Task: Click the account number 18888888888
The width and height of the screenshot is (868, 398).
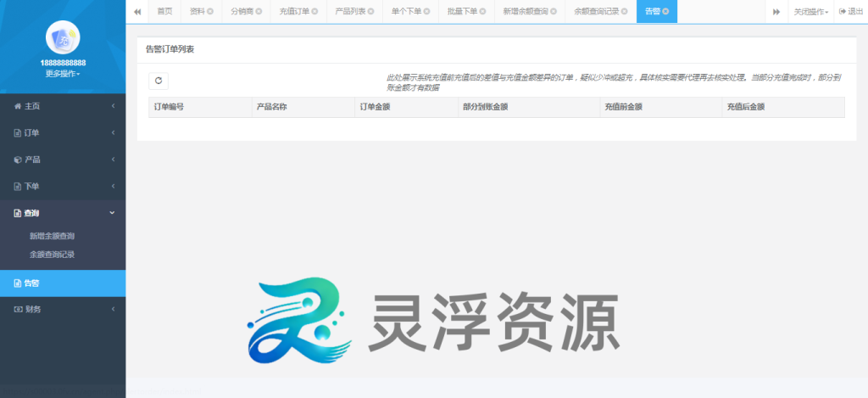Action: point(63,63)
